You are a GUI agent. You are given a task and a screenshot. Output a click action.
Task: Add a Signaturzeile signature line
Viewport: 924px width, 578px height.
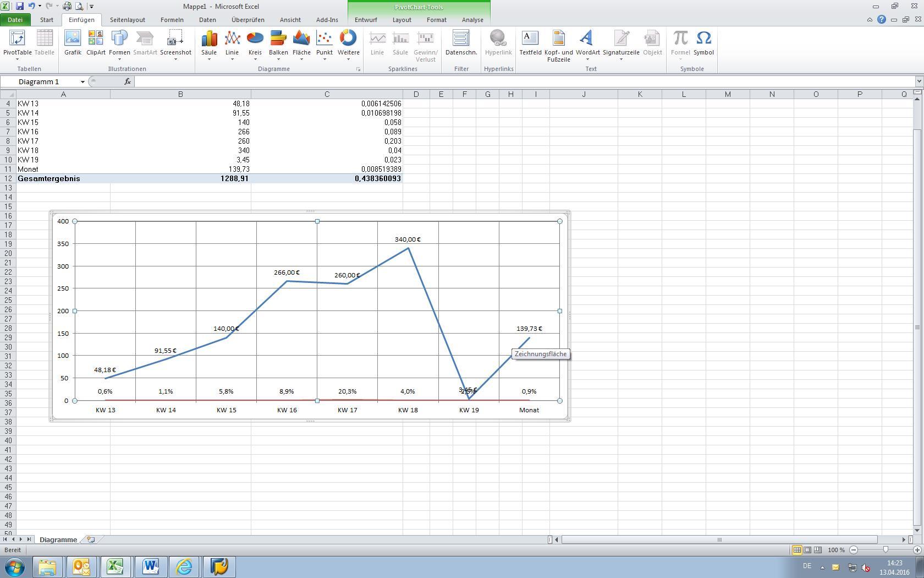[621, 44]
